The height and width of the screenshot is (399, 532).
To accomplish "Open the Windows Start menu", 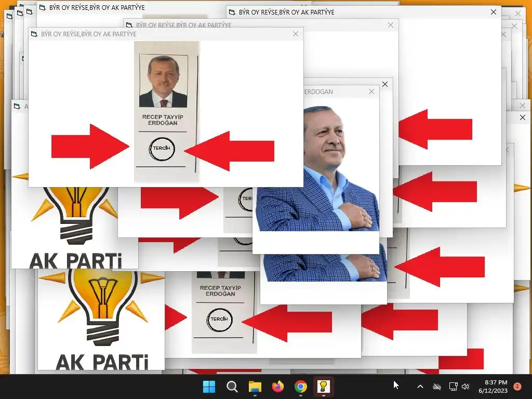I will pos(209,387).
